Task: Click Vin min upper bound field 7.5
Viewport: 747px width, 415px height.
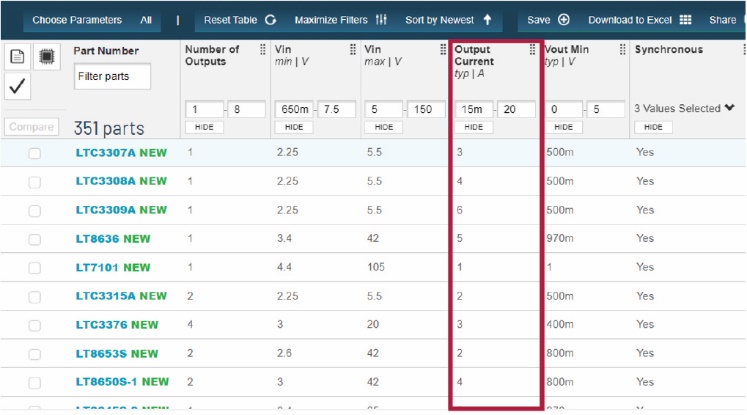Action: (336, 110)
